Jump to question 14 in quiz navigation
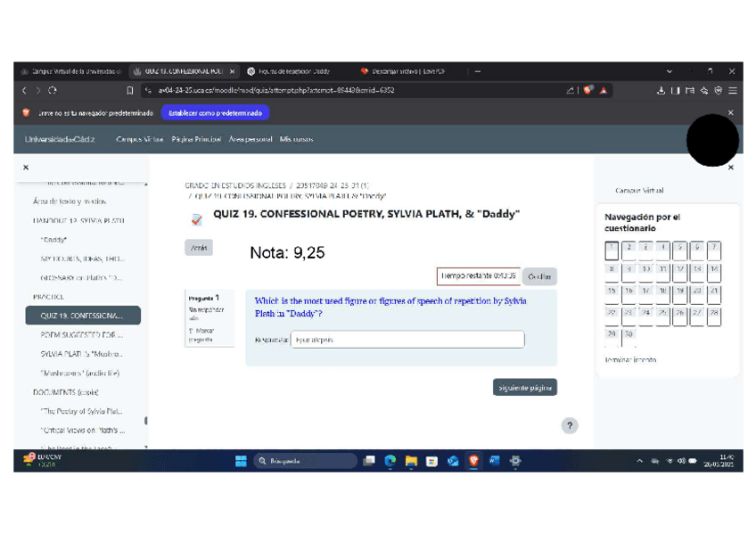The height and width of the screenshot is (534, 756). click(x=714, y=271)
